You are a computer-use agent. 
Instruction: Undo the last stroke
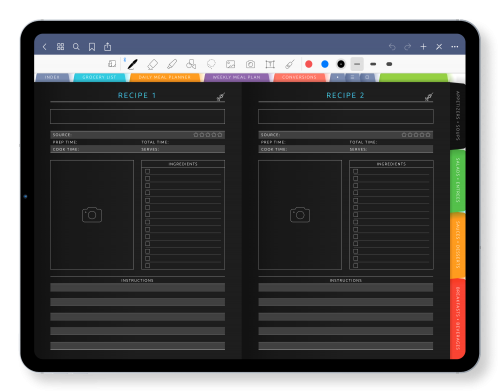[392, 47]
